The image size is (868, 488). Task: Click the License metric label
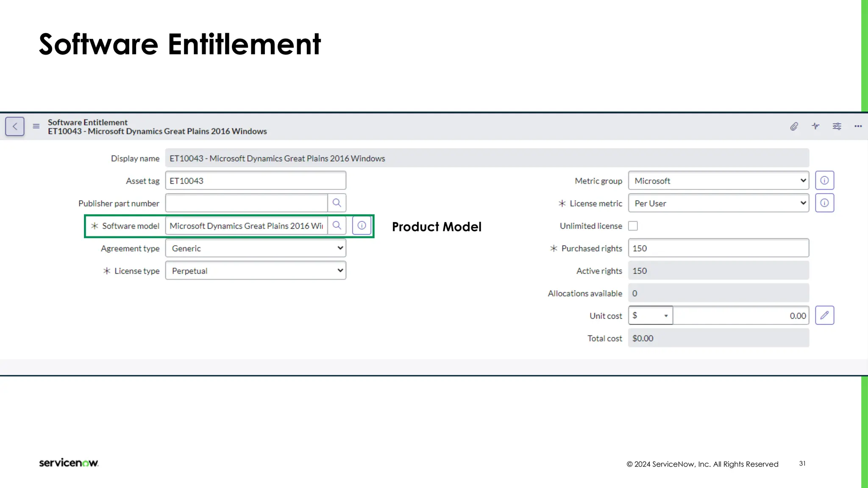596,203
